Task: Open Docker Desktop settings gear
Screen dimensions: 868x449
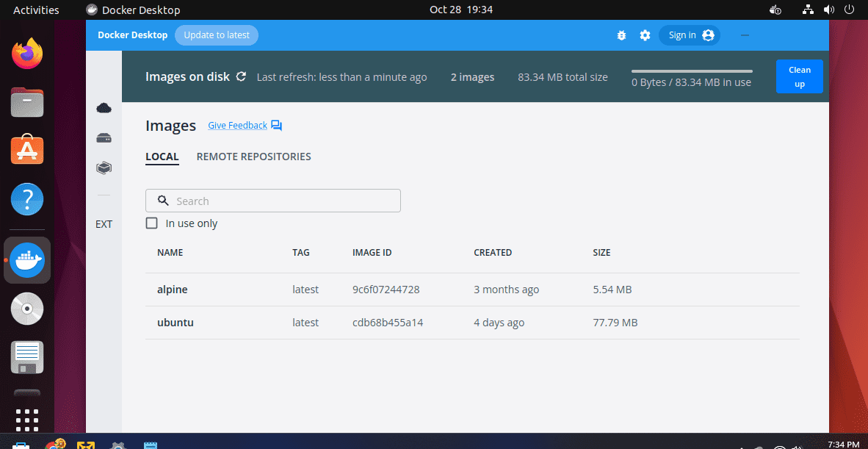Action: tap(645, 35)
